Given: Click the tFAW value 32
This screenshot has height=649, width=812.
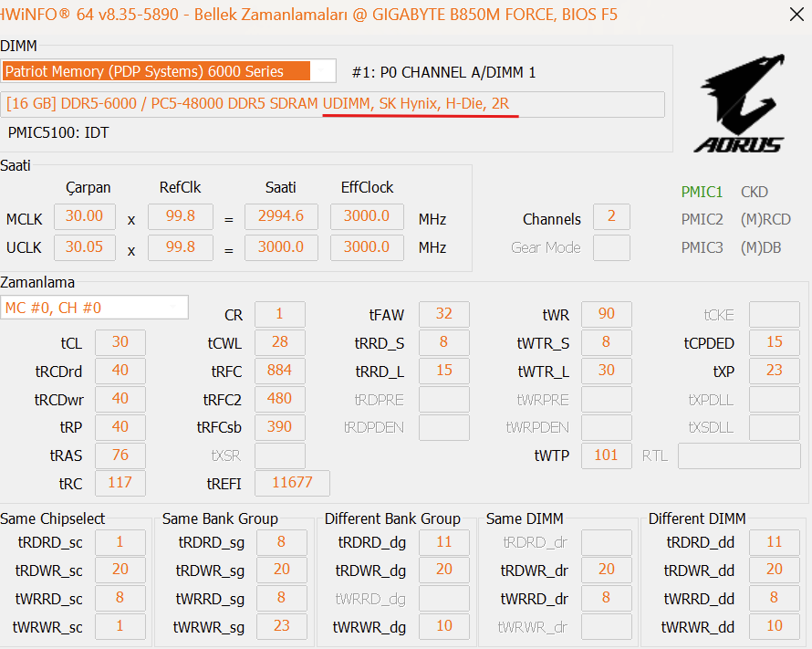Looking at the screenshot, I should click(x=443, y=314).
